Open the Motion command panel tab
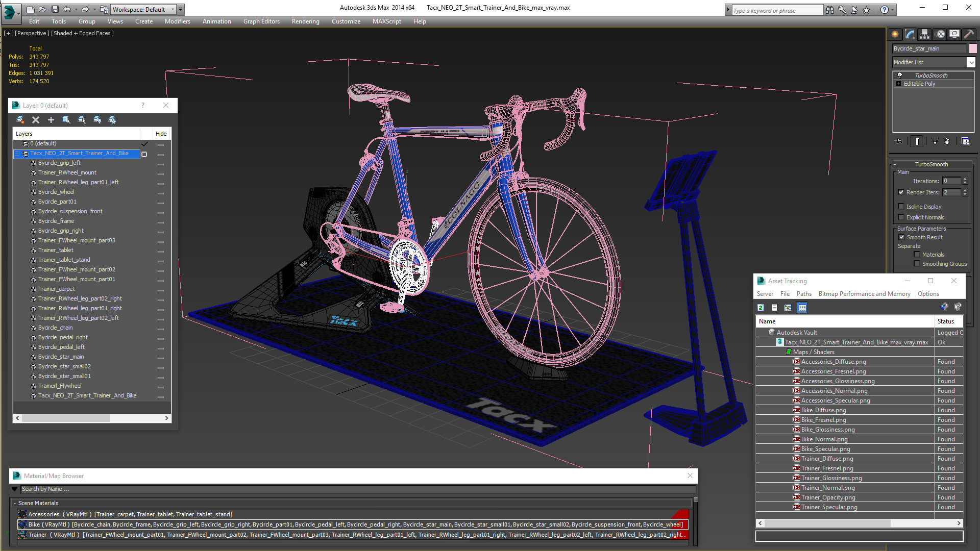Image resolution: width=980 pixels, height=551 pixels. click(940, 34)
